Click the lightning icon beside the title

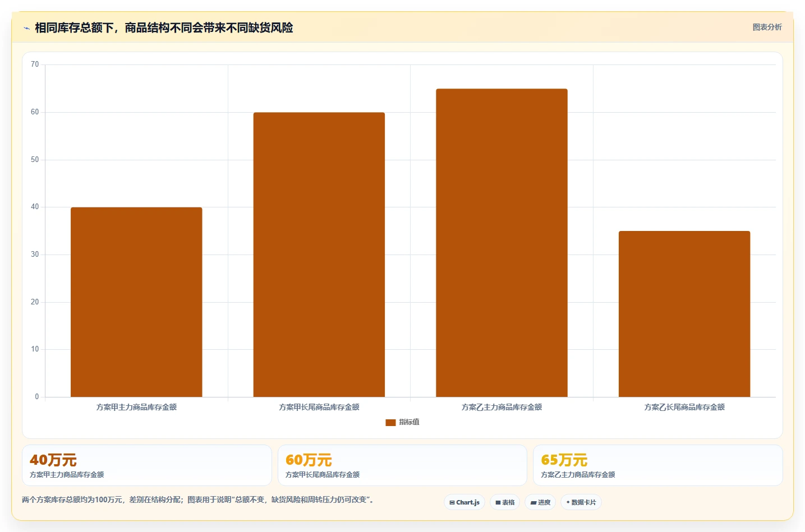coord(26,28)
